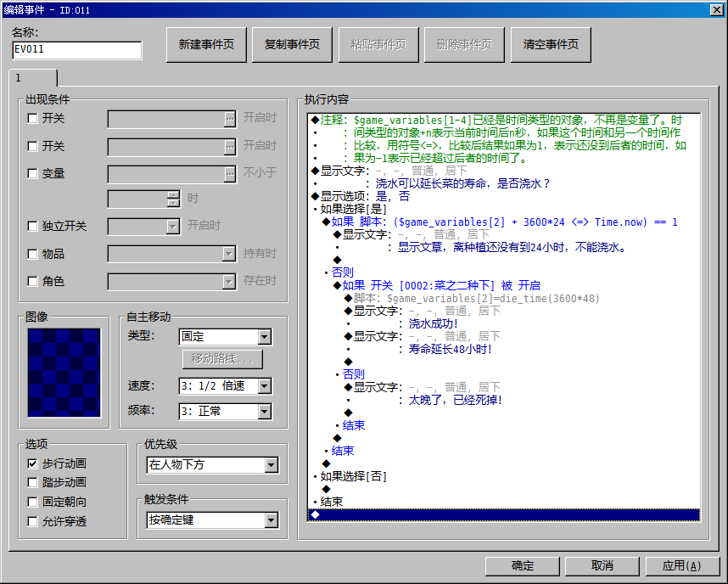This screenshot has height=584, width=728.
Task: Click the 新建事件页 button
Action: pyautogui.click(x=206, y=45)
